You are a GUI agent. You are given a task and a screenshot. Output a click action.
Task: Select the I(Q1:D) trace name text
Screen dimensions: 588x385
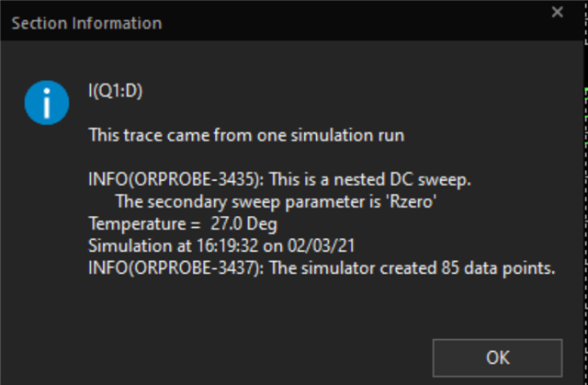pos(115,92)
